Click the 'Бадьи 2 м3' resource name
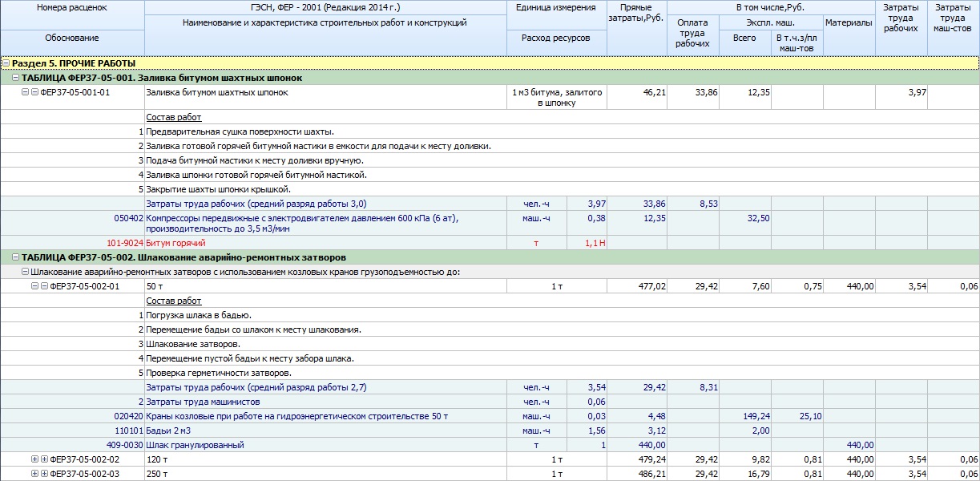 click(167, 430)
